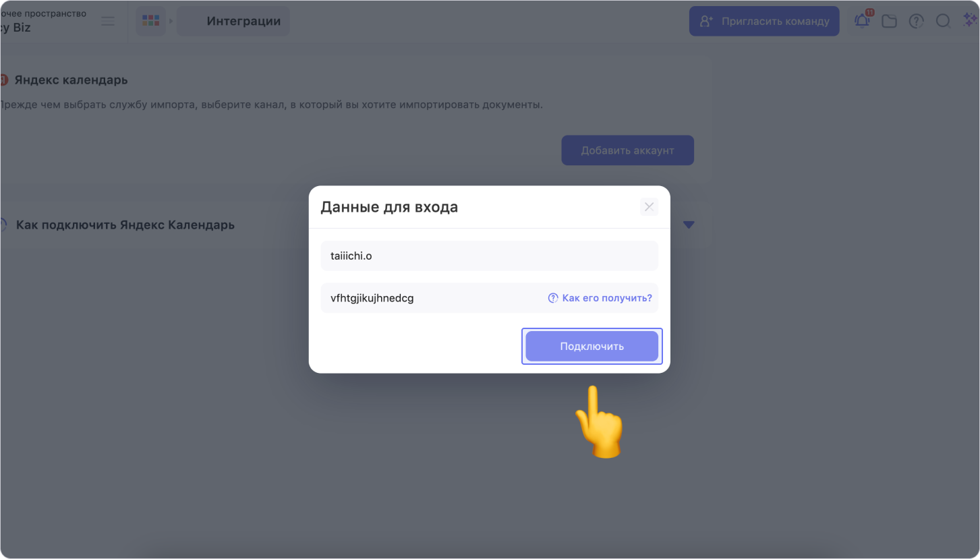
Task: Click the Яндекс календарь logo icon
Action: pos(3,80)
